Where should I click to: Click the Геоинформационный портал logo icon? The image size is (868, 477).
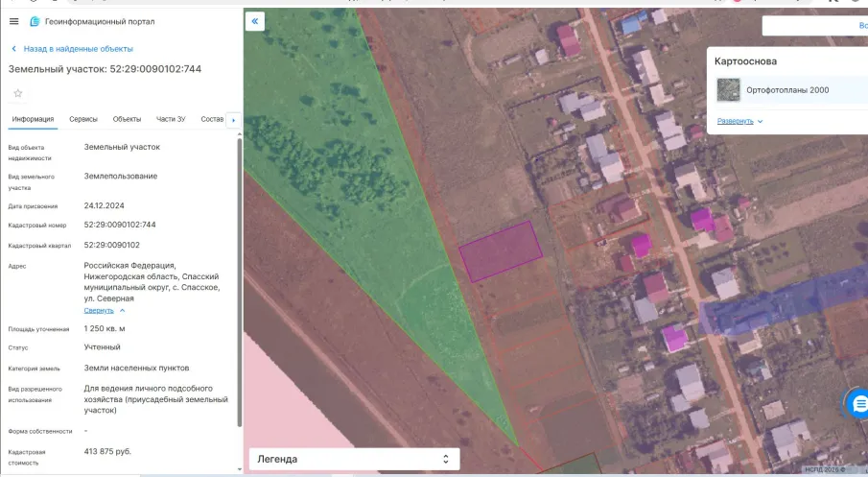point(35,22)
